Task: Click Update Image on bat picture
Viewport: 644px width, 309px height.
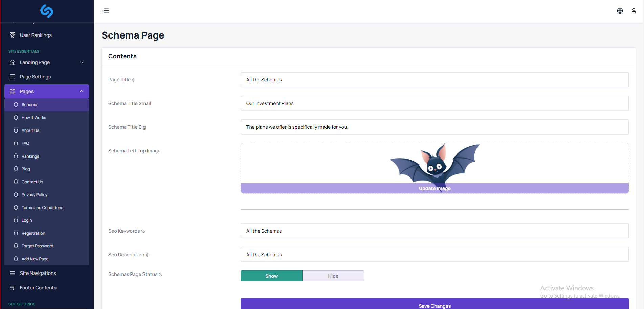Action: pyautogui.click(x=435, y=188)
